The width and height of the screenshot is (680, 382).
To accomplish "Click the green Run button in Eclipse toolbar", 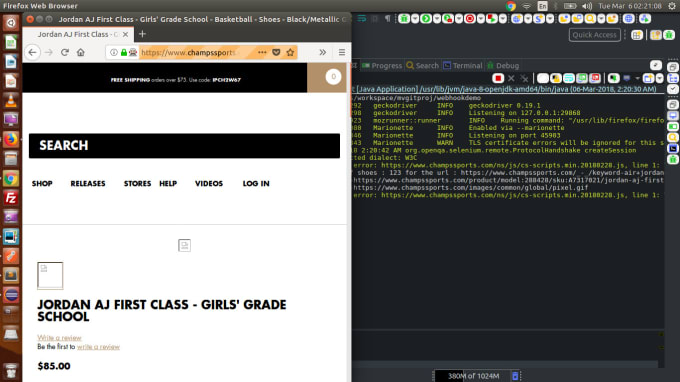I will pyautogui.click(x=426, y=19).
